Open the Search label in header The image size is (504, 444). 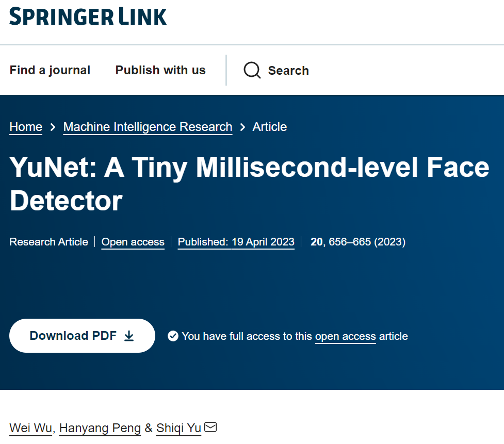pos(288,70)
